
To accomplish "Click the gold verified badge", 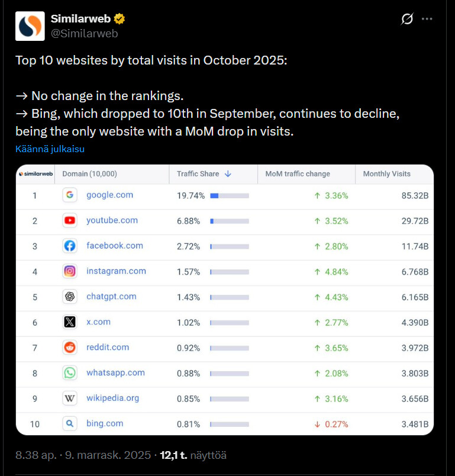I will click(x=120, y=19).
